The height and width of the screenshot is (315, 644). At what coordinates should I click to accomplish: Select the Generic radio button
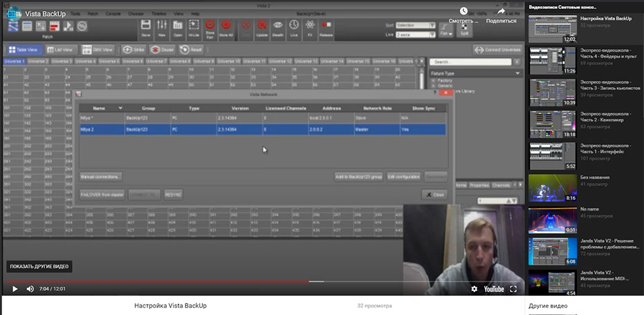pos(434,85)
